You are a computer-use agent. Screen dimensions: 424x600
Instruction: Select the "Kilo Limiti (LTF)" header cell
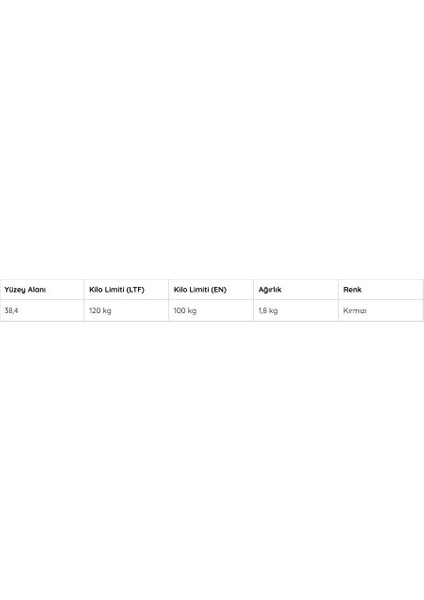[x=126, y=290]
